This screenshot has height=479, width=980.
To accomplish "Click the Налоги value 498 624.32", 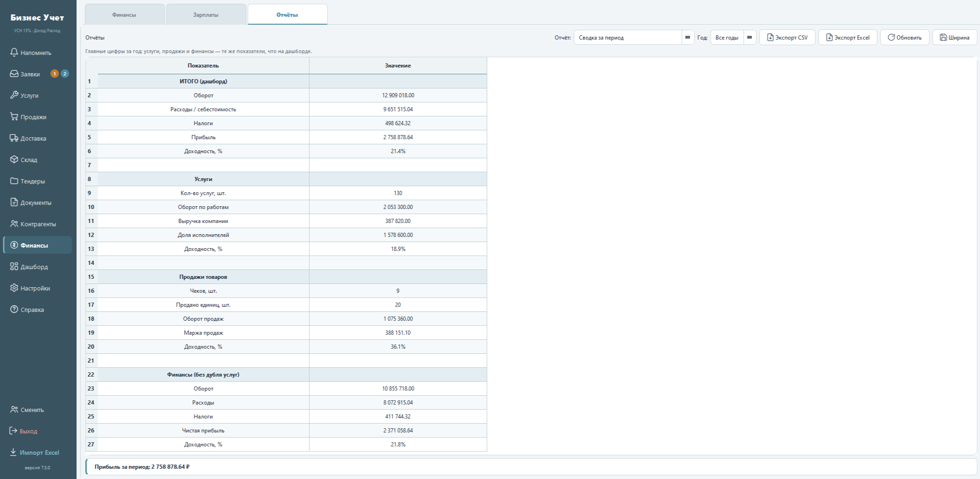I will click(398, 123).
